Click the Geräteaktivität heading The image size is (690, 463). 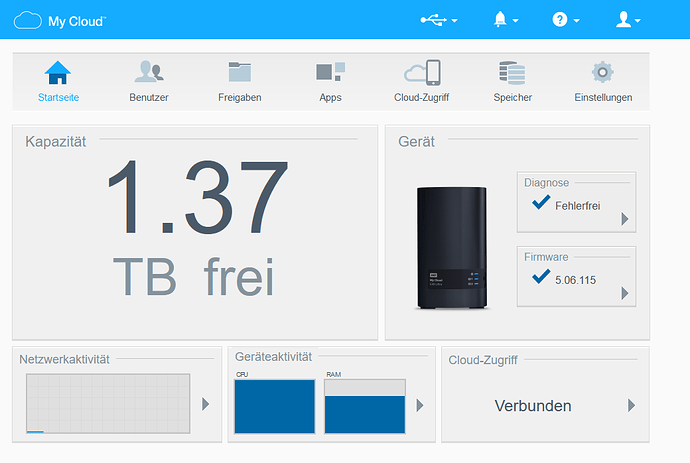click(x=273, y=357)
